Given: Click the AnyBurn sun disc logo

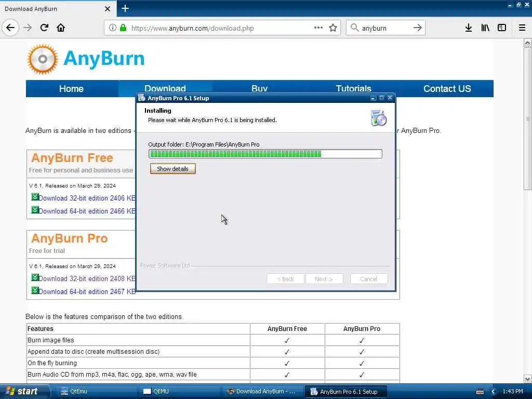Looking at the screenshot, I should click(43, 59).
